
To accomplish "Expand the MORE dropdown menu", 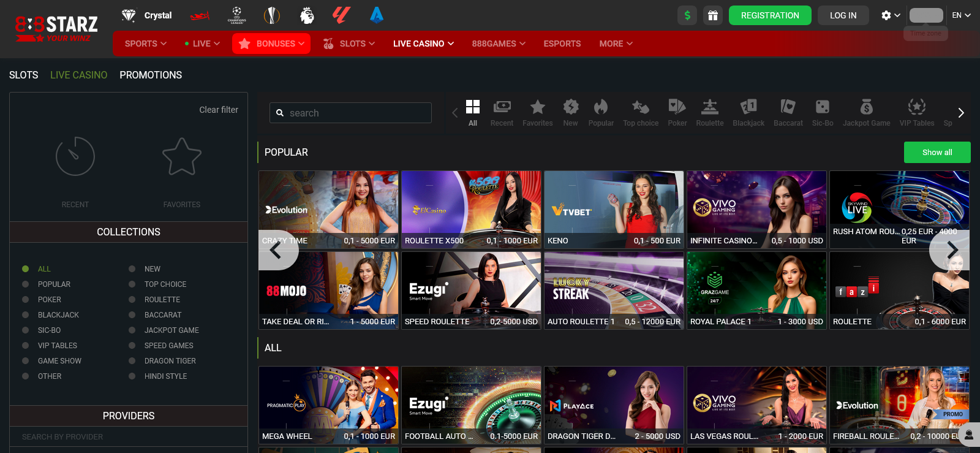I will coord(616,44).
